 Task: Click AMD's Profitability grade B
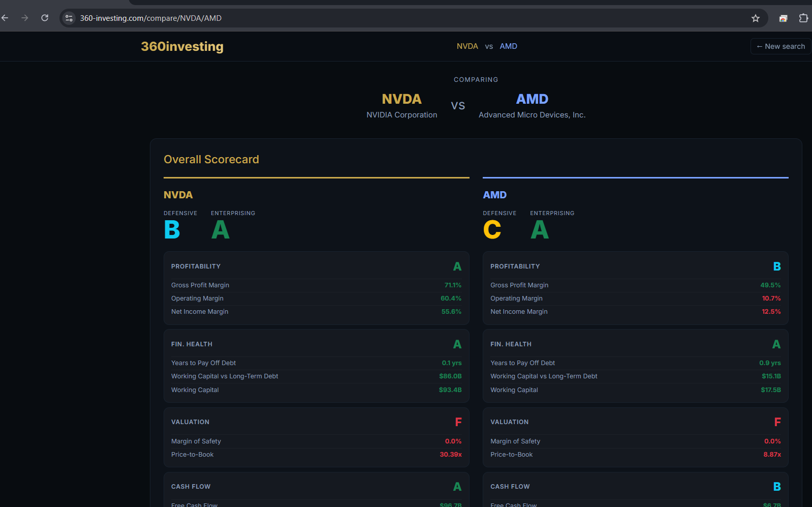coord(777,266)
